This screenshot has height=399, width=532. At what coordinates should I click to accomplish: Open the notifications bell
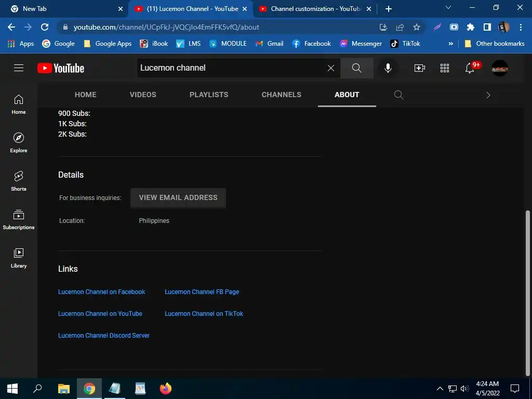470,68
